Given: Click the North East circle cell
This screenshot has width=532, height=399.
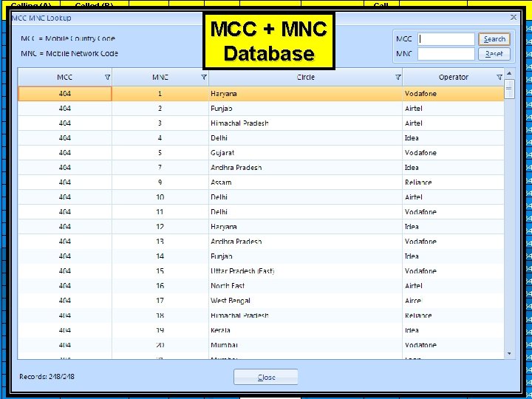Looking at the screenshot, I should point(305,286).
